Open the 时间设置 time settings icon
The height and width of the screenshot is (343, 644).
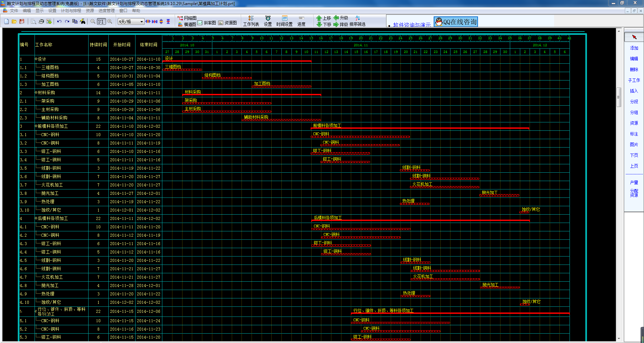point(284,21)
